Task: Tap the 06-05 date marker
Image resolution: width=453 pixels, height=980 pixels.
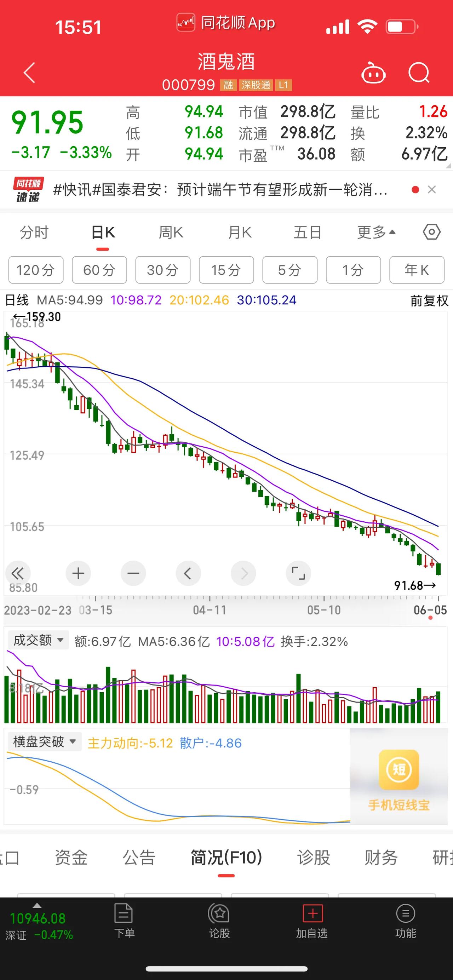Action: pyautogui.click(x=430, y=610)
